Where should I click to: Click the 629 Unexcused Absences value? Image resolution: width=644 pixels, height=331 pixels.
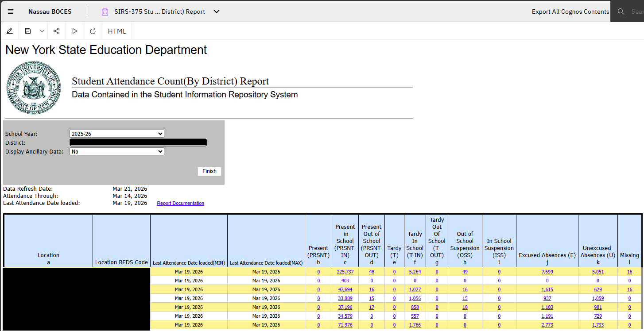[x=598, y=289]
